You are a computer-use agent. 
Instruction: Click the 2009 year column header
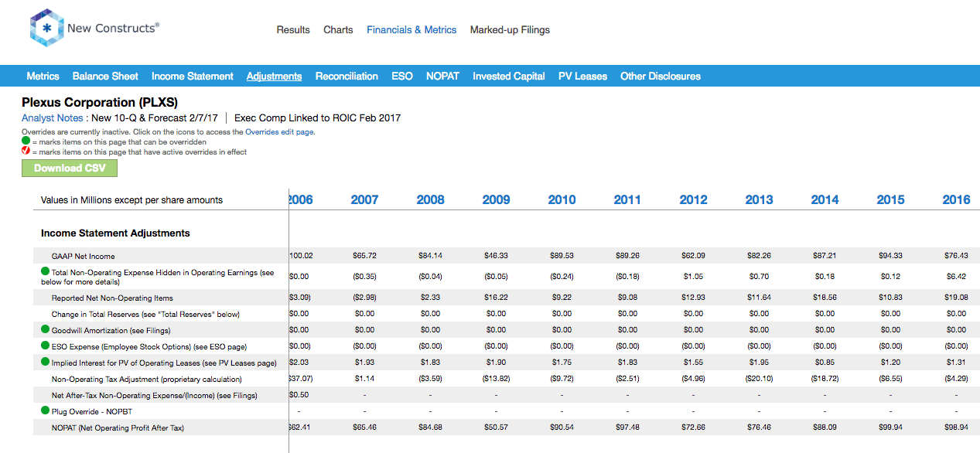tap(496, 199)
